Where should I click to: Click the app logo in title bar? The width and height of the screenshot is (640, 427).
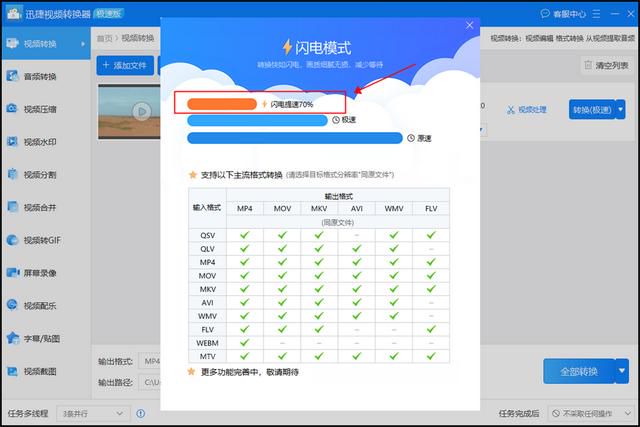click(14, 13)
